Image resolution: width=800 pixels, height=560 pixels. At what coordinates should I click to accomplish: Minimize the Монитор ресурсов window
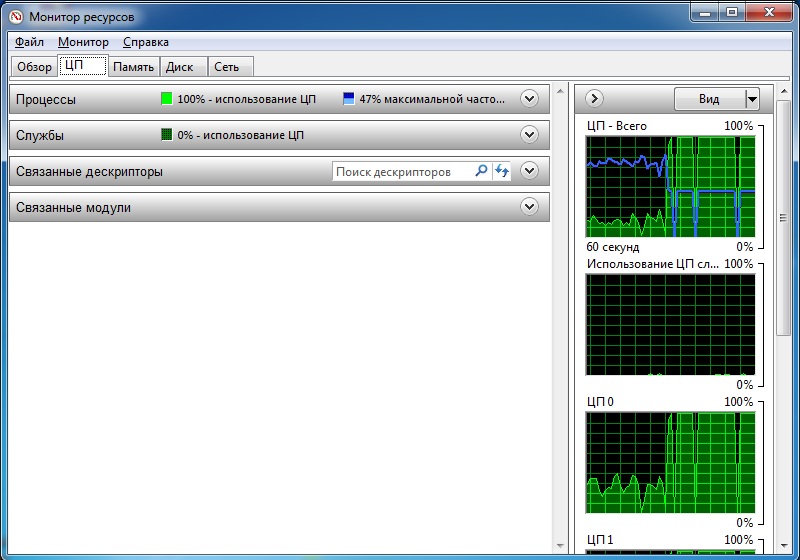click(x=705, y=12)
